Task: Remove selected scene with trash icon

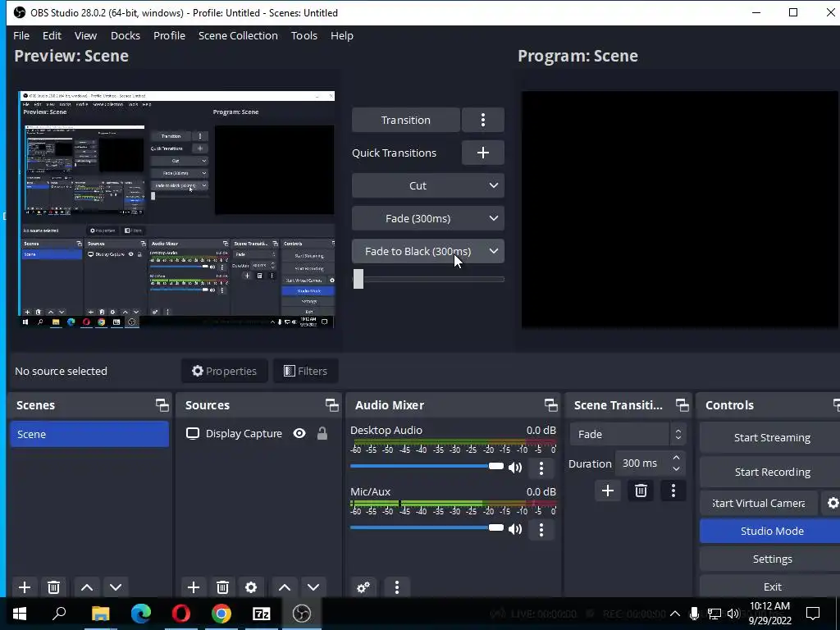Action: pyautogui.click(x=53, y=587)
